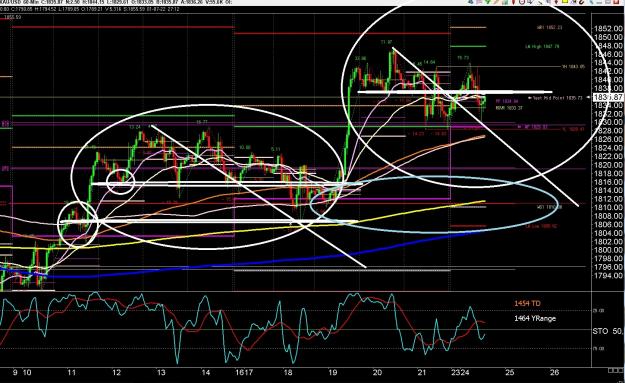
Task: Select date 12 on the time axis
Action: [x=116, y=373]
